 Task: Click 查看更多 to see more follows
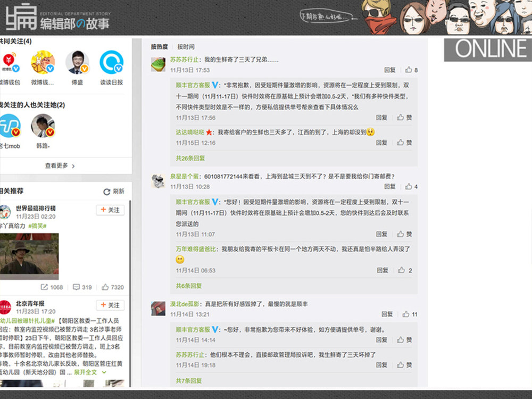coord(60,165)
